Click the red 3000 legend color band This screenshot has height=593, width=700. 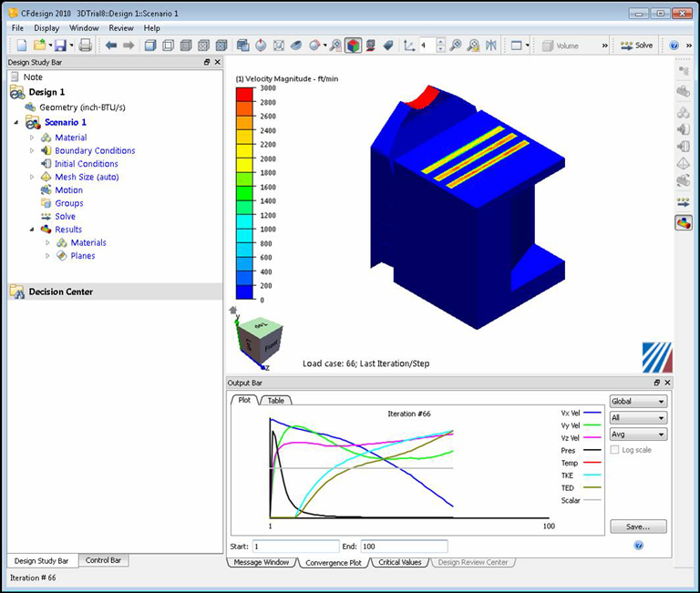[244, 95]
